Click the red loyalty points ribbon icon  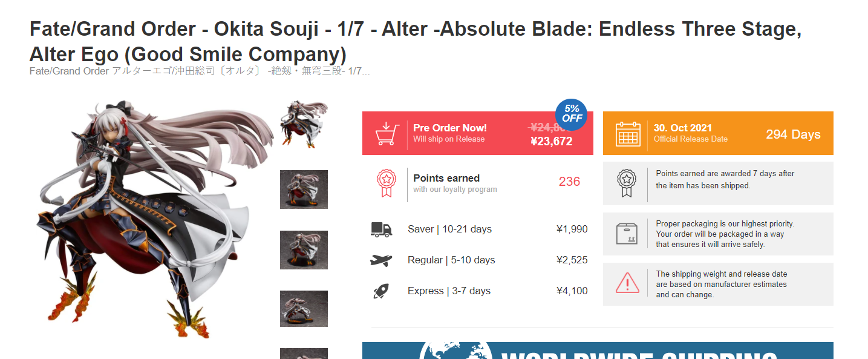(x=387, y=183)
